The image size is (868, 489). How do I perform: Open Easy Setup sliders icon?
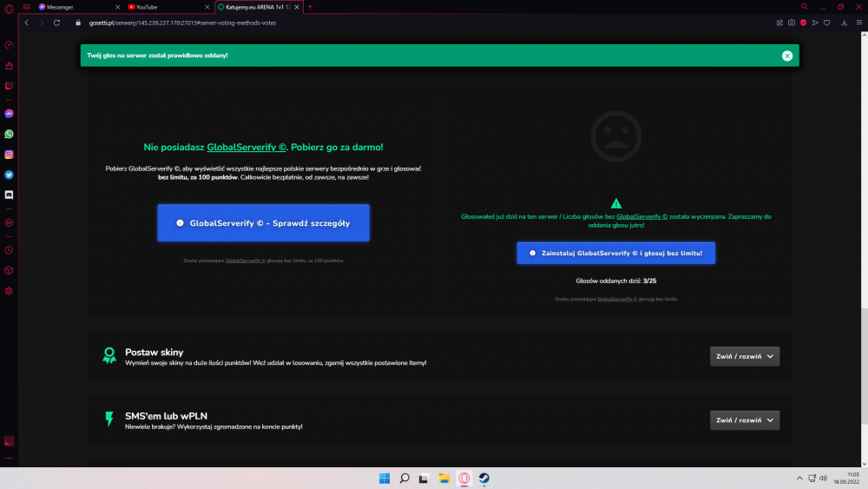tap(859, 23)
